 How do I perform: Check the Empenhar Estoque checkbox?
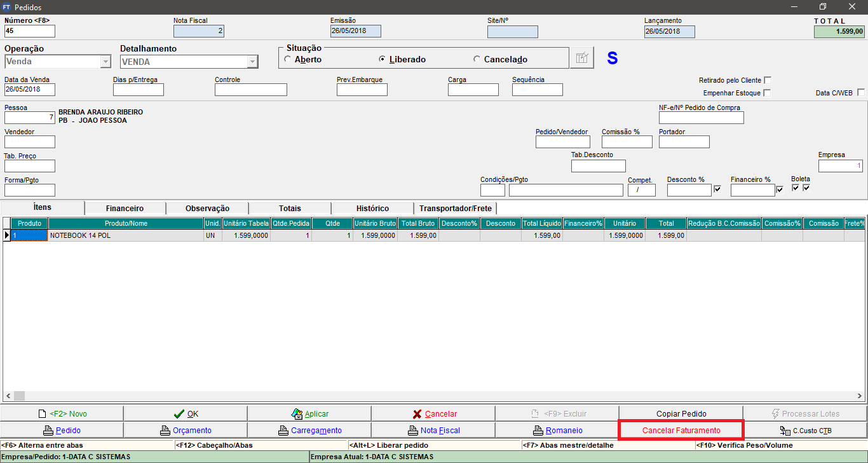pyautogui.click(x=768, y=93)
